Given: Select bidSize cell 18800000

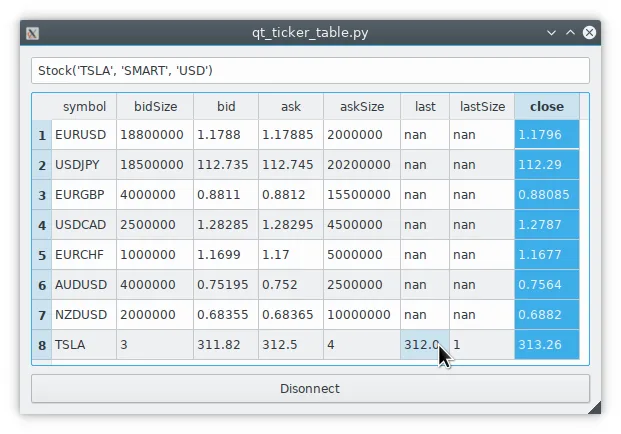Looking at the screenshot, I should [x=155, y=135].
